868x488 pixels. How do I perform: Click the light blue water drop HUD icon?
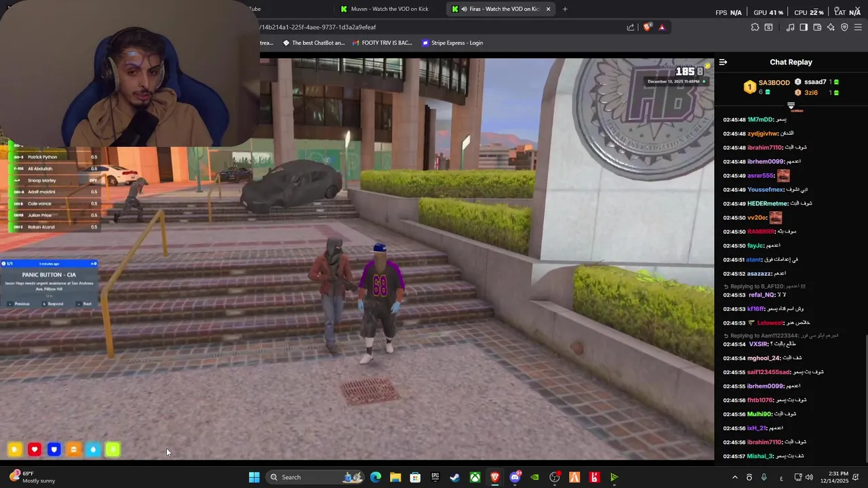[x=94, y=449]
